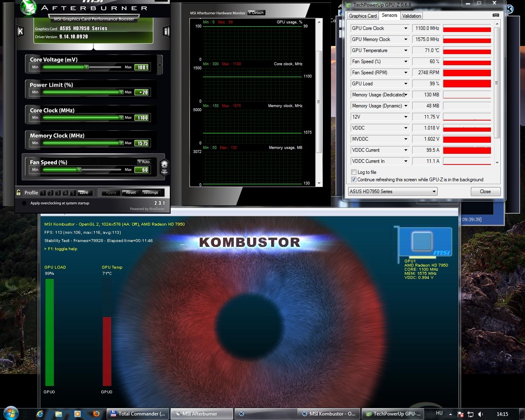The height and width of the screenshot is (420, 525).
Task: Click the Memory Clock slider handle
Action: point(121,143)
